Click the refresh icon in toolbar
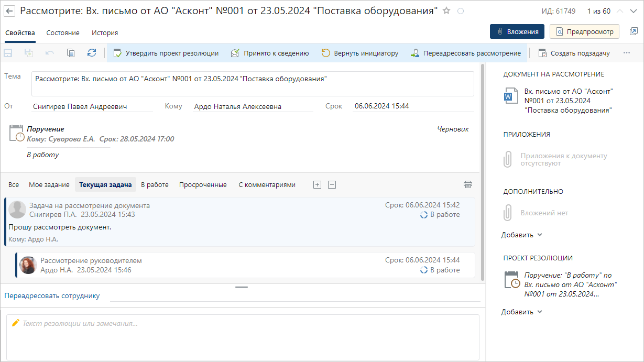The image size is (644, 362). coord(92,53)
